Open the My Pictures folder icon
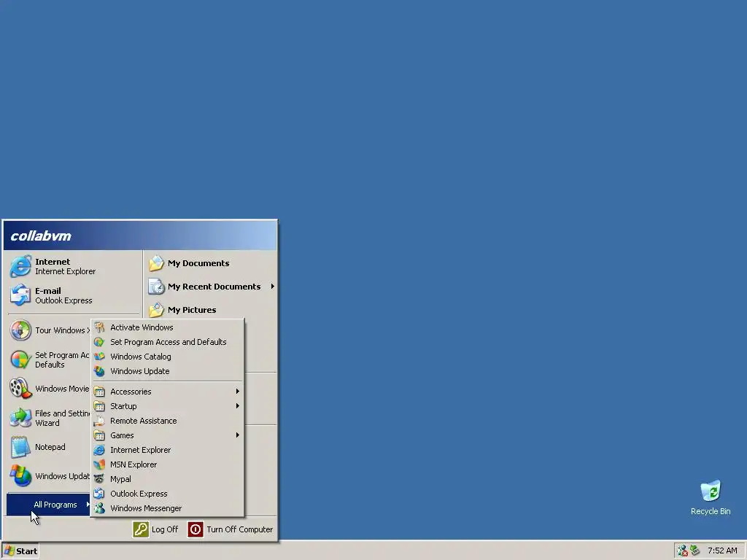The width and height of the screenshot is (747, 560). (x=156, y=310)
